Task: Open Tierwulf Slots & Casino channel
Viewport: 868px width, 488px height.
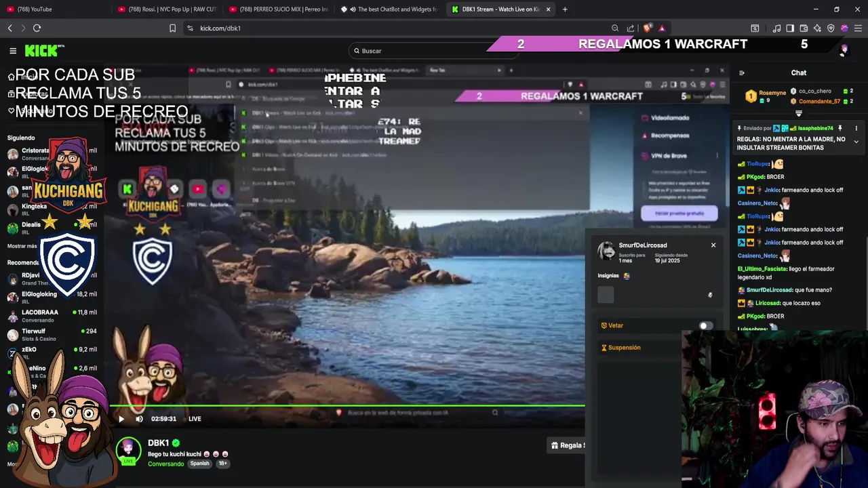Action: pos(52,335)
